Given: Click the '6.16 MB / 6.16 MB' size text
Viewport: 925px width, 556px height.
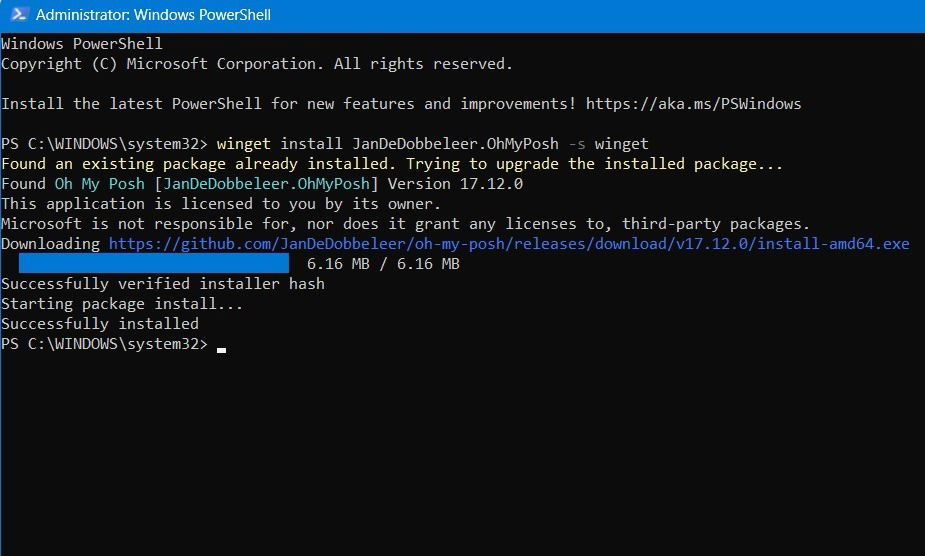Looking at the screenshot, I should 383,264.
